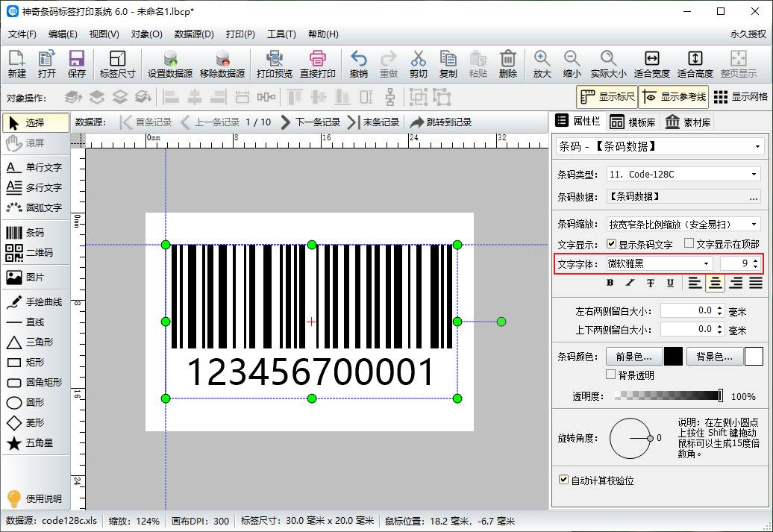This screenshot has width=773, height=532.
Task: Cut with the 剪切 scissors icon
Action: coord(418,63)
